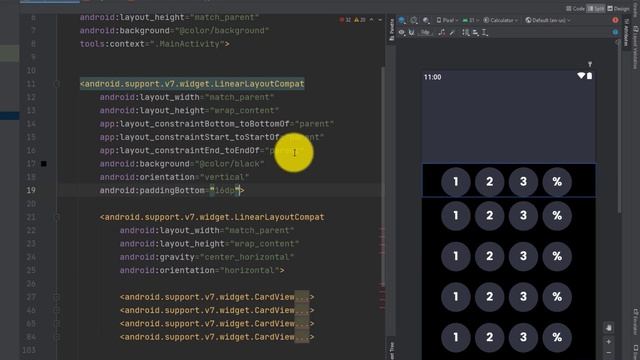Click the clear all constraints icon

442,32
